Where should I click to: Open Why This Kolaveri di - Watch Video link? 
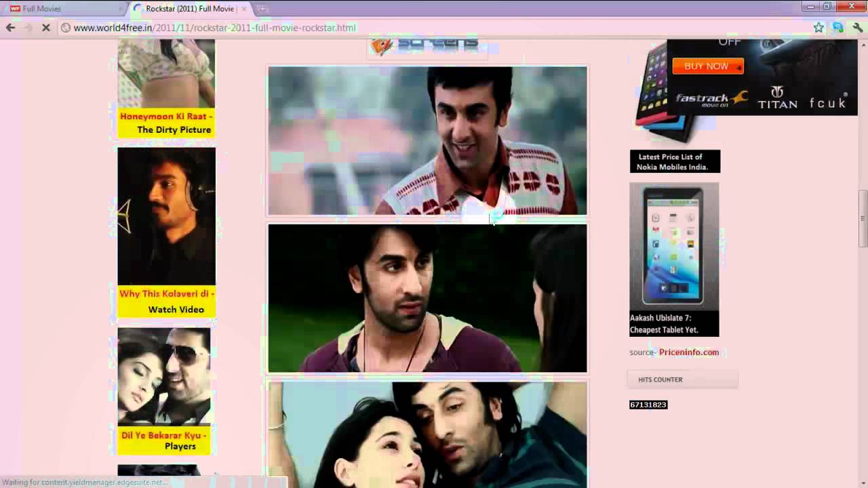click(166, 302)
